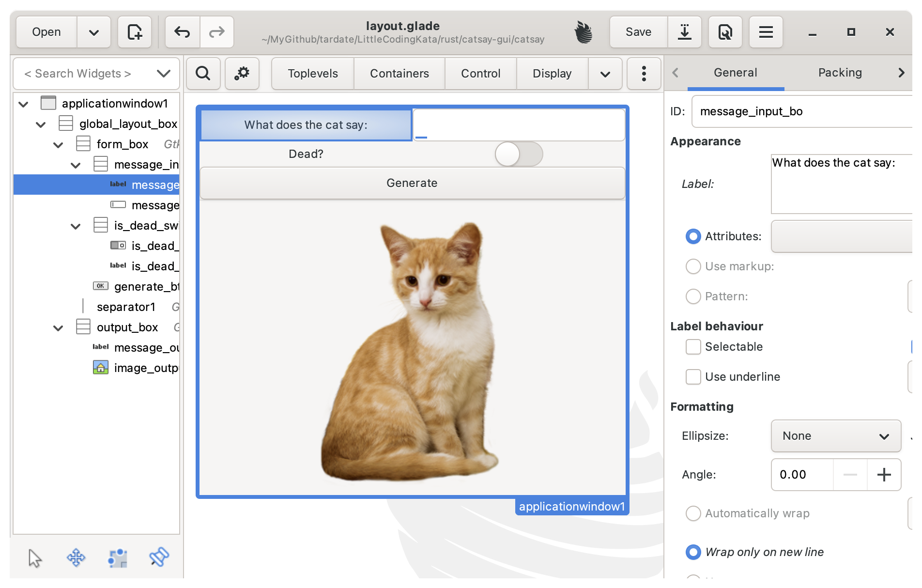This screenshot has height=588, width=922.
Task: Collapse the output_box tree node
Action: (58, 327)
